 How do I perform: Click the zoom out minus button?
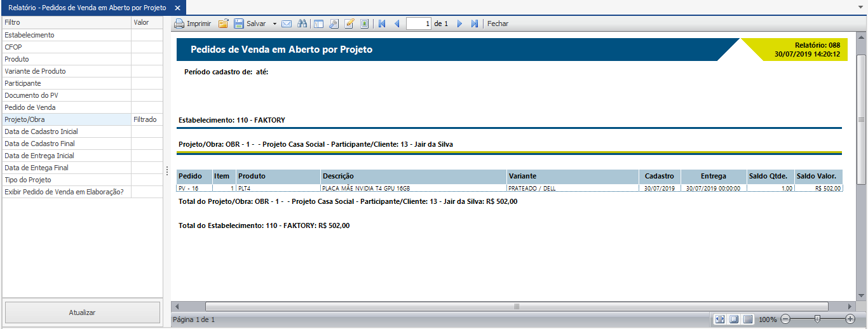(x=785, y=319)
